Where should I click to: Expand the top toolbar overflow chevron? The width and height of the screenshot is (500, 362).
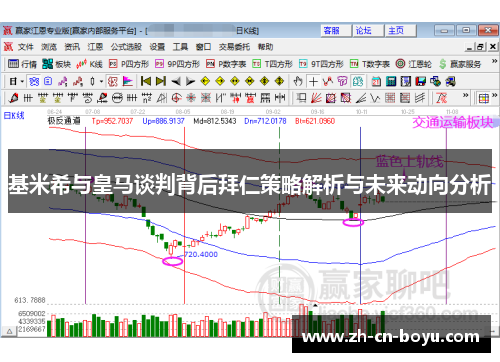coord(494,61)
